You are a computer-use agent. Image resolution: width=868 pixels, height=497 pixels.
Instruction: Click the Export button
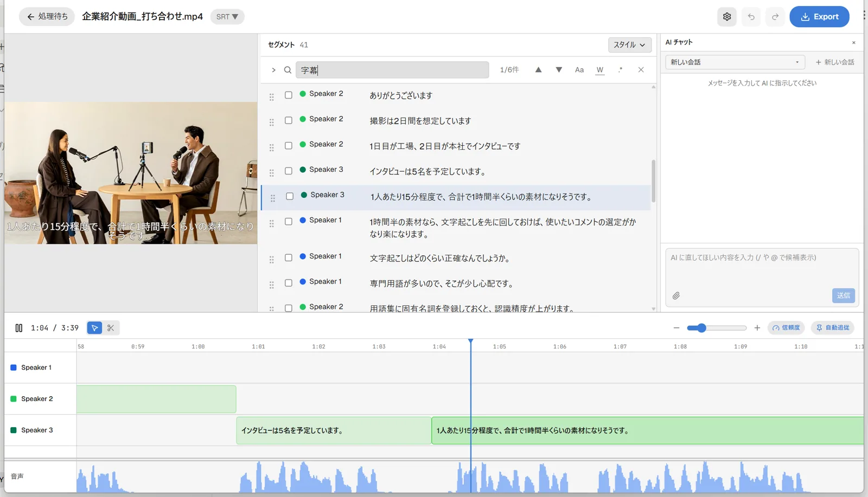(819, 17)
